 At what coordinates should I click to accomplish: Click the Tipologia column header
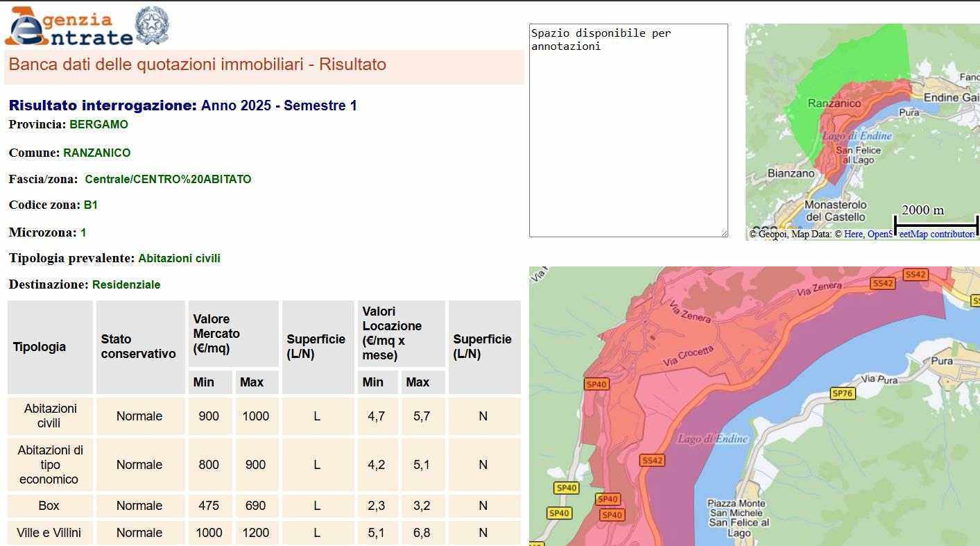(x=40, y=347)
